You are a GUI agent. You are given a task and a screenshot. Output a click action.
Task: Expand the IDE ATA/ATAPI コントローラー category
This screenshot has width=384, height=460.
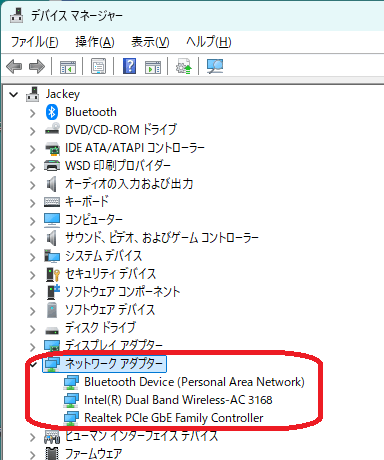(32, 149)
